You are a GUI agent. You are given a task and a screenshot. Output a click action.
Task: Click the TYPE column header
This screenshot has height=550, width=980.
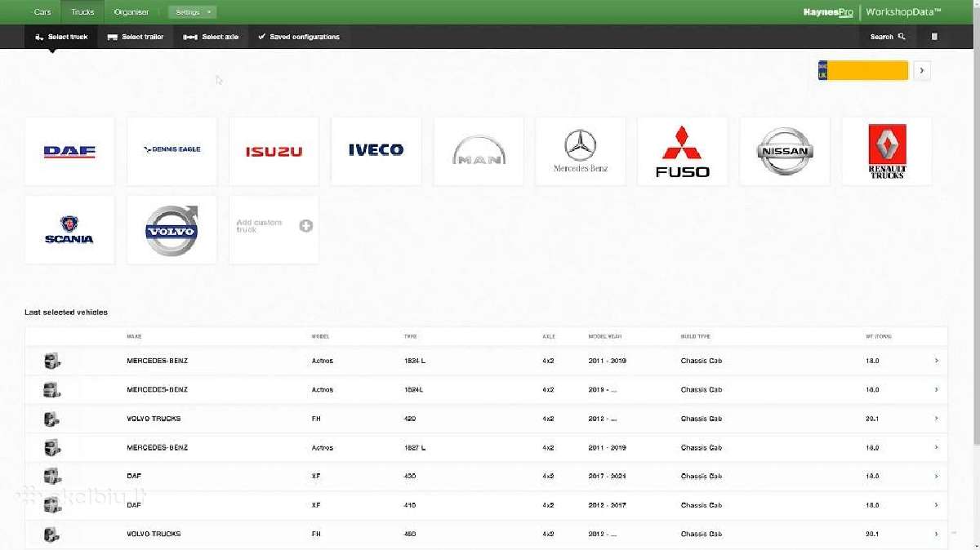(410, 336)
